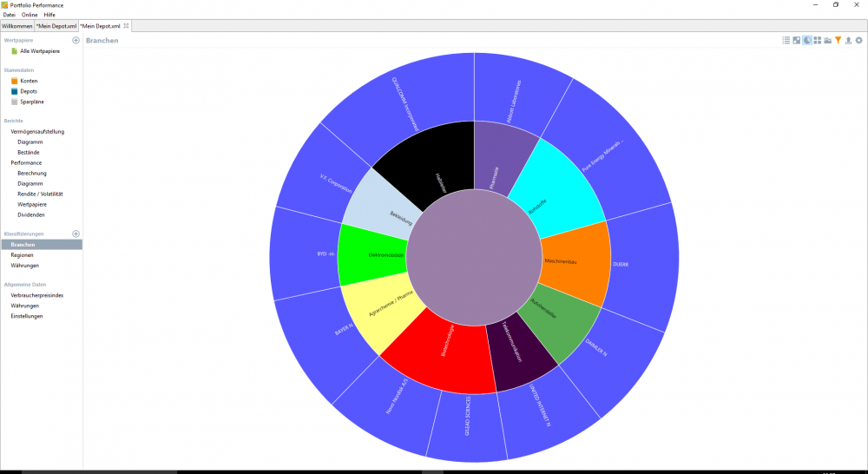The width and height of the screenshot is (868, 474).
Task: Select Regionen classification
Action: pos(23,255)
